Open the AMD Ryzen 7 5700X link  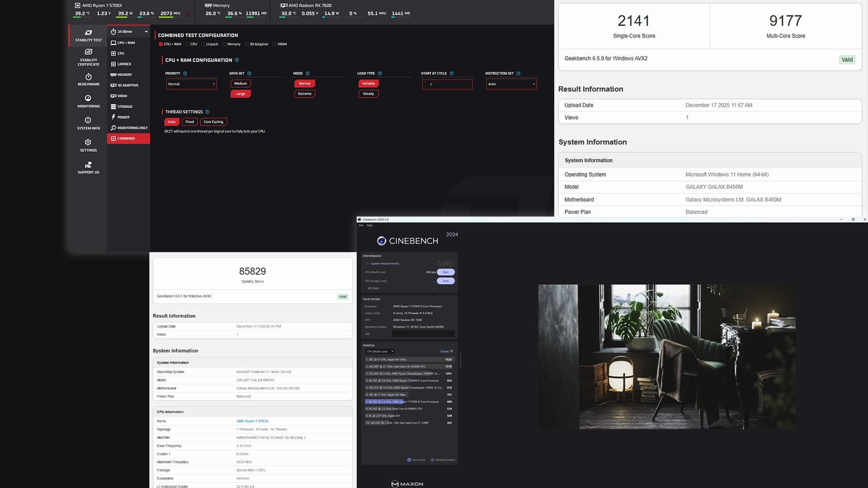pos(252,421)
